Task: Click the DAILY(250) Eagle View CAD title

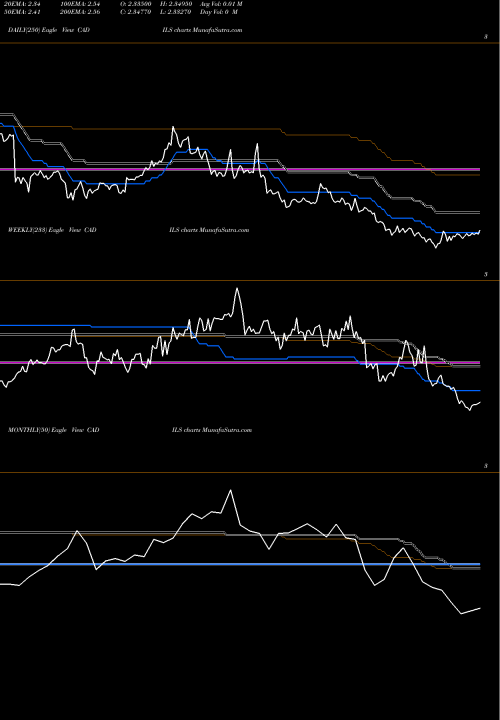Action: (x=49, y=30)
